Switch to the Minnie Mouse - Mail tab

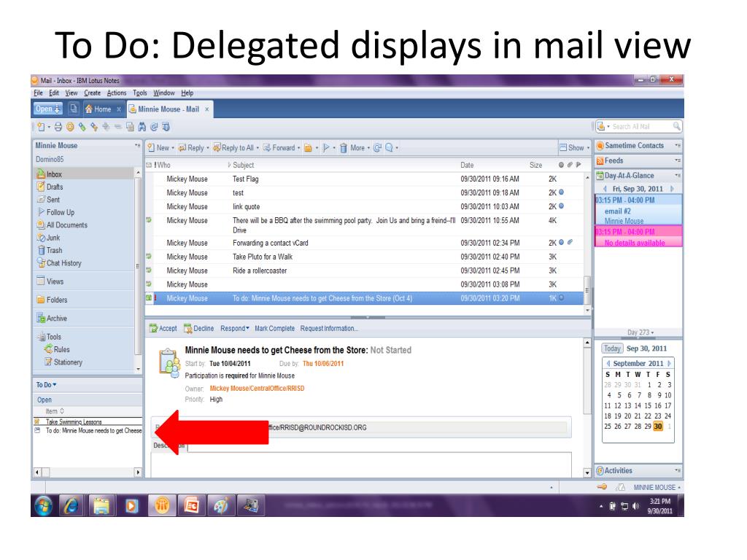coord(169,109)
